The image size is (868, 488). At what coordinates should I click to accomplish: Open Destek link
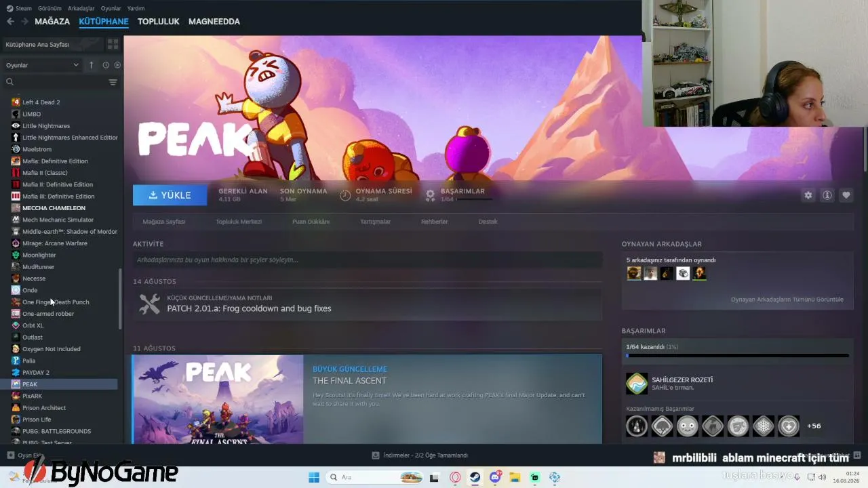(x=488, y=222)
